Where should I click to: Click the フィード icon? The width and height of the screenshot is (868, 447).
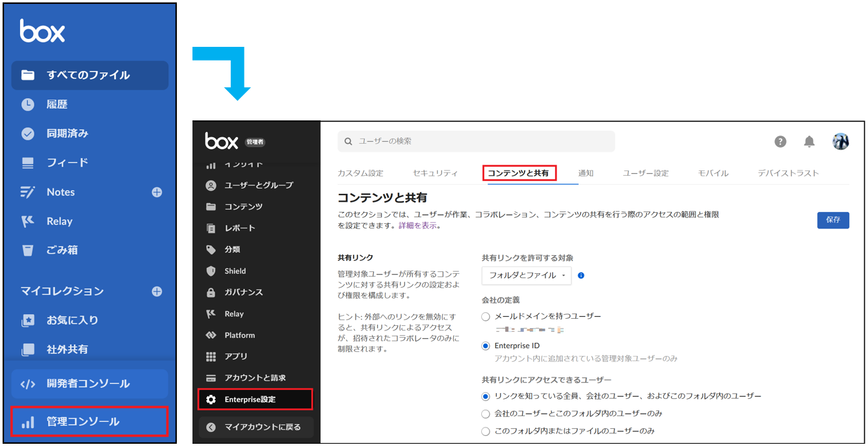tap(27, 163)
